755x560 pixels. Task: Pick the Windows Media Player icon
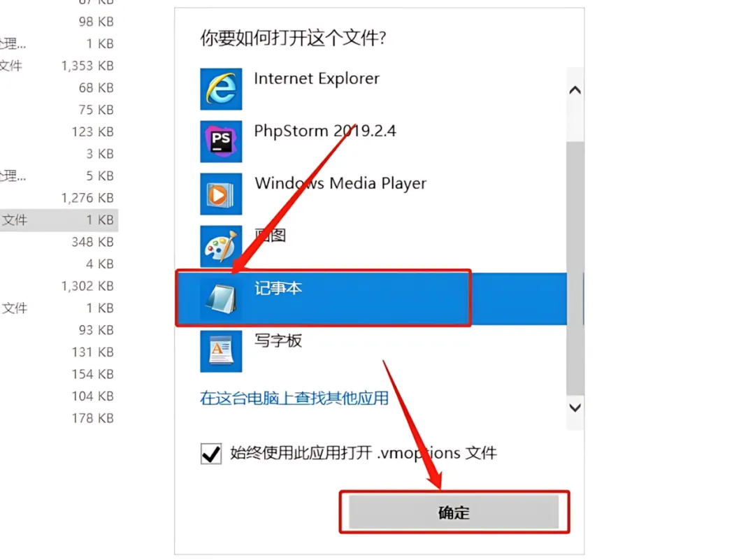(221, 194)
